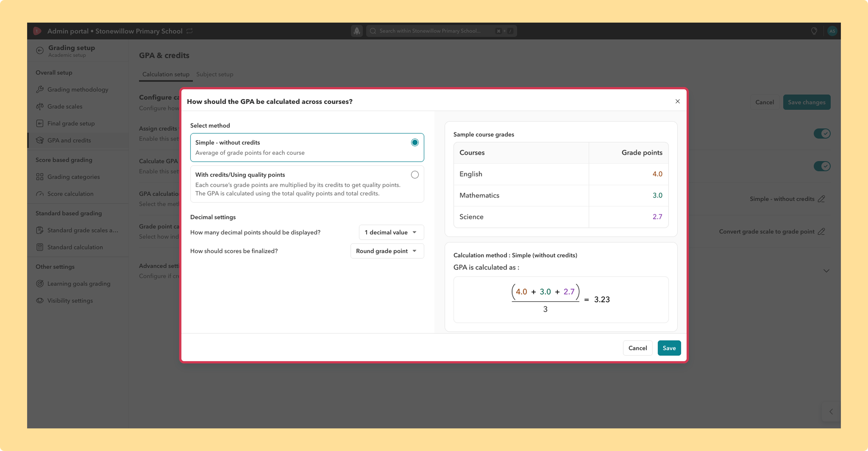Open Final grade setup in sidebar
Viewport: 868px width, 451px height.
[x=78, y=123]
